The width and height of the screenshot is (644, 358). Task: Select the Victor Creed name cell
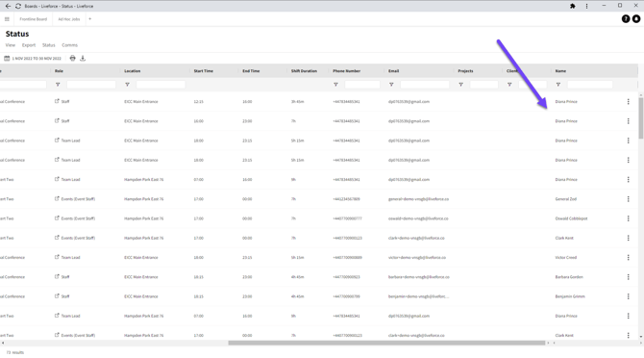click(566, 257)
